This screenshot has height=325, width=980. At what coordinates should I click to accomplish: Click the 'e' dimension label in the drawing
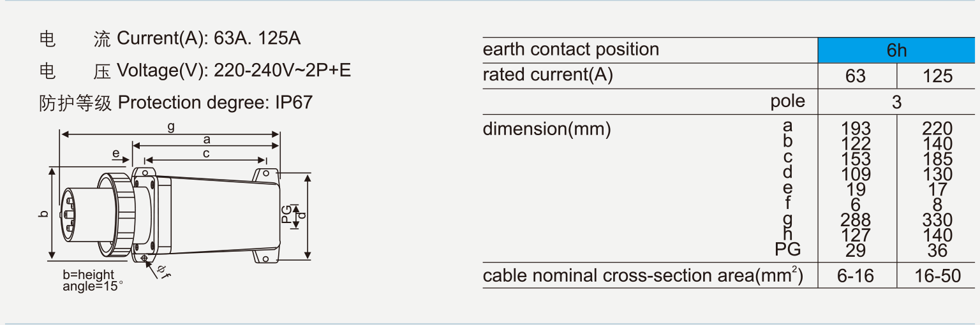click(x=115, y=154)
